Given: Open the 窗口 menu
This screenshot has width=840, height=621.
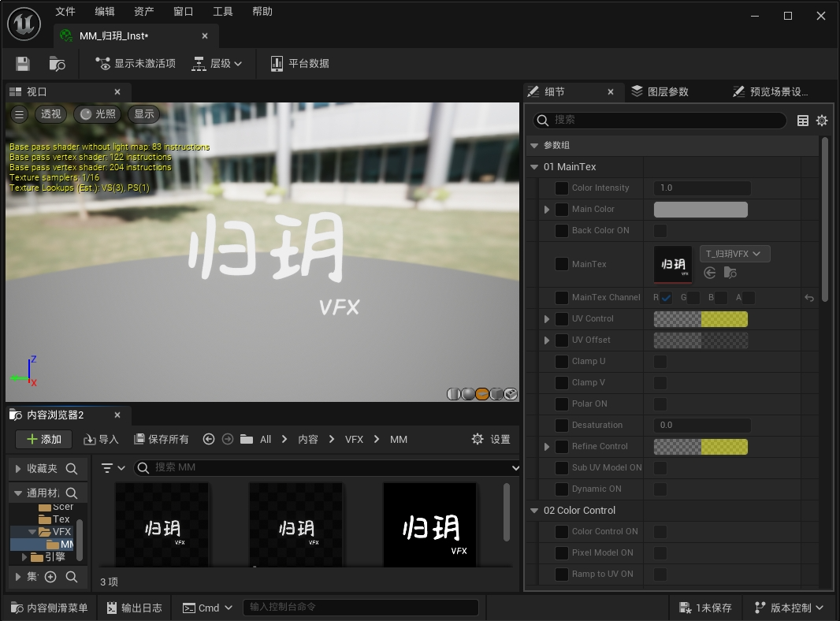Looking at the screenshot, I should coord(184,12).
